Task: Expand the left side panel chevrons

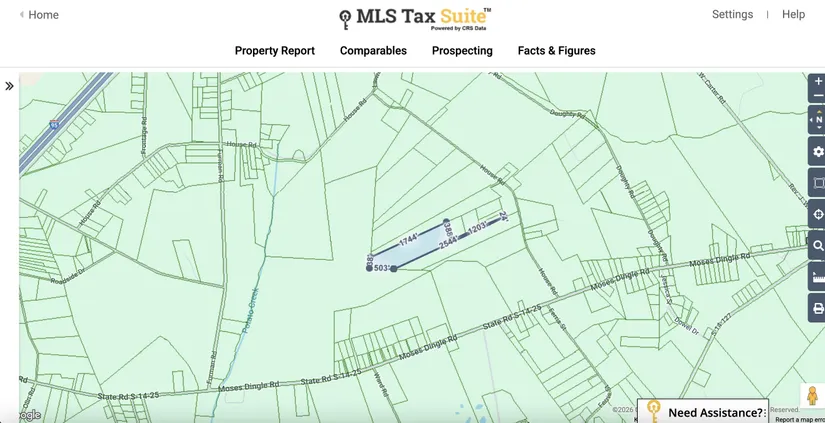Action: click(9, 86)
